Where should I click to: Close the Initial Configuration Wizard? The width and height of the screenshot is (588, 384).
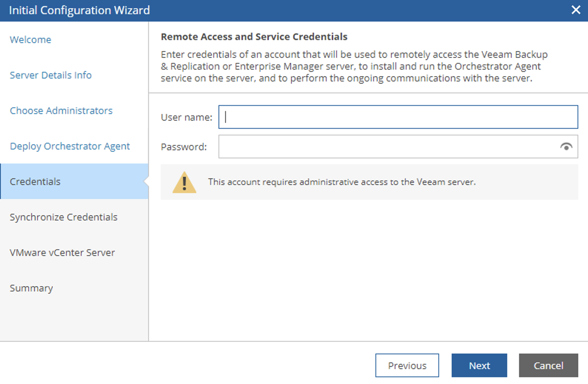pyautogui.click(x=576, y=10)
